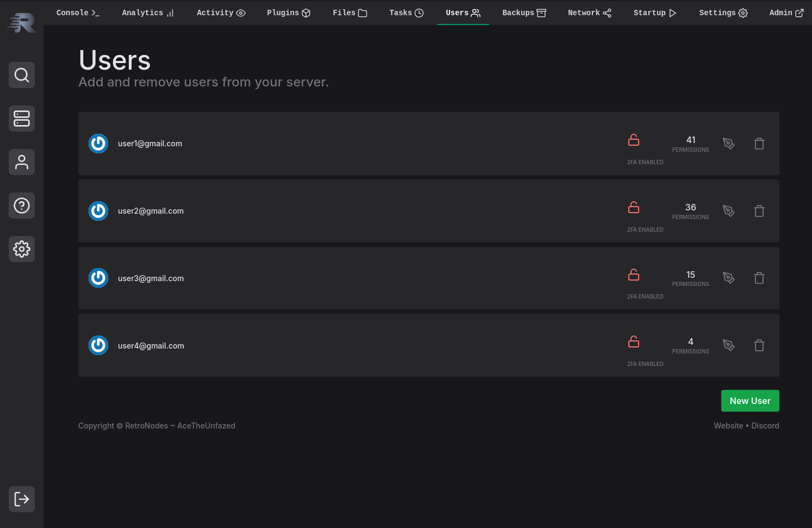812x528 pixels.
Task: Select the Users tab
Action: pyautogui.click(x=463, y=13)
